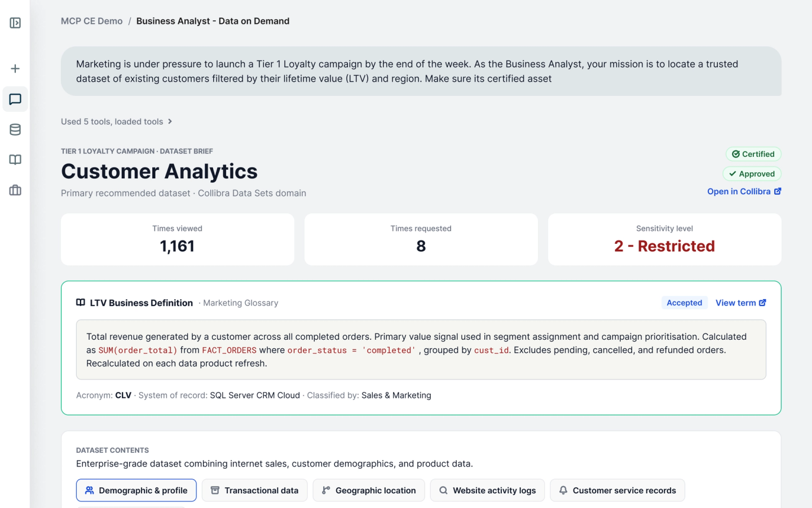Select the Transactional data chip
Image resolution: width=812 pixels, height=508 pixels.
pos(255,491)
